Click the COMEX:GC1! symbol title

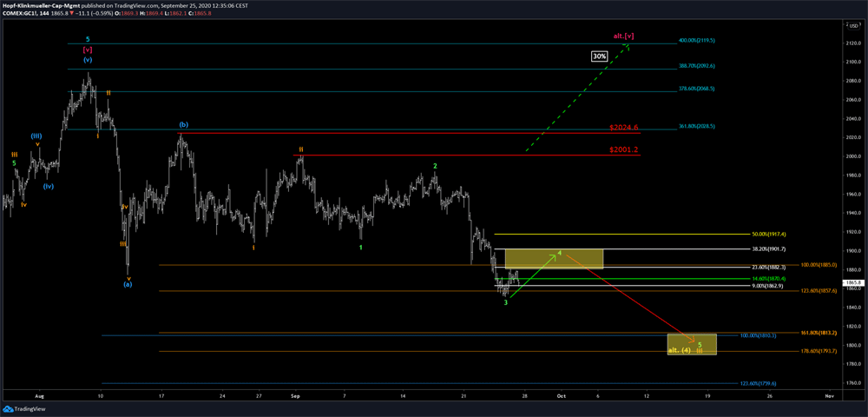tap(24, 15)
